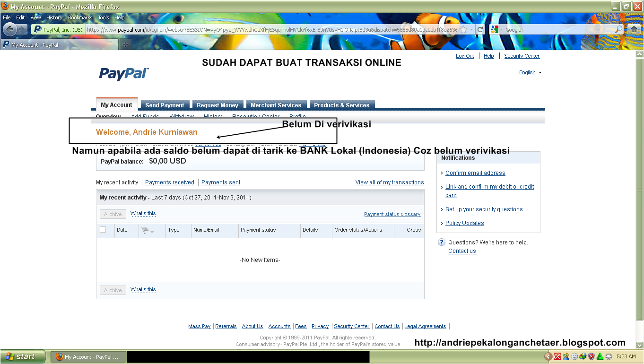This screenshot has height=364, width=644.
Task: Switch to Products & Services tab
Action: (x=341, y=105)
